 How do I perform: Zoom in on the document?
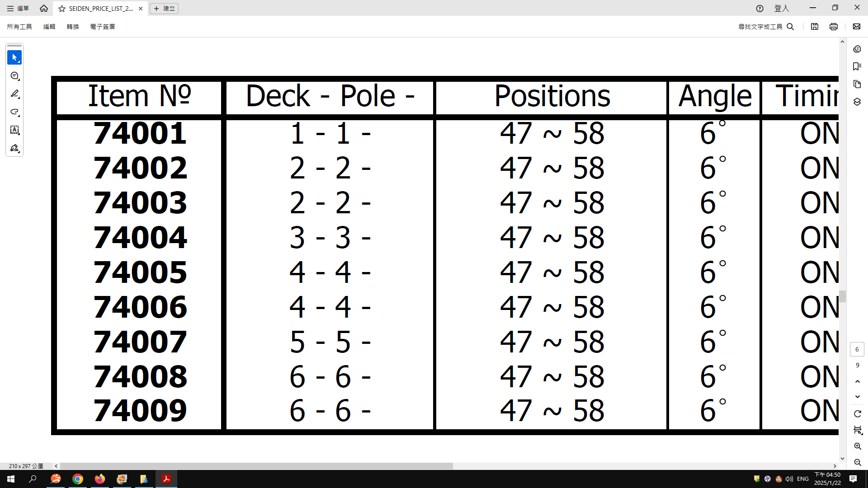tap(857, 446)
